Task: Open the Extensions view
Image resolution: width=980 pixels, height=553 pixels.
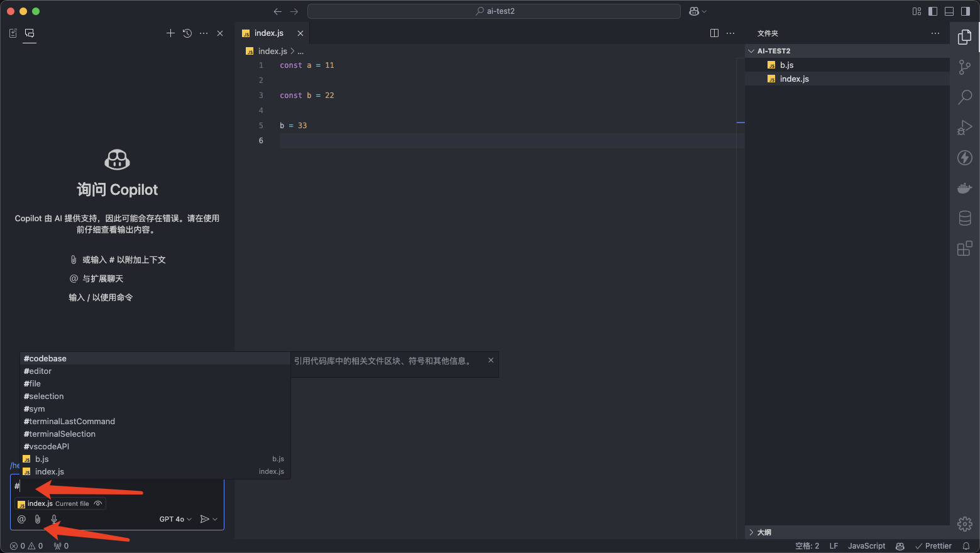Action: [x=965, y=248]
